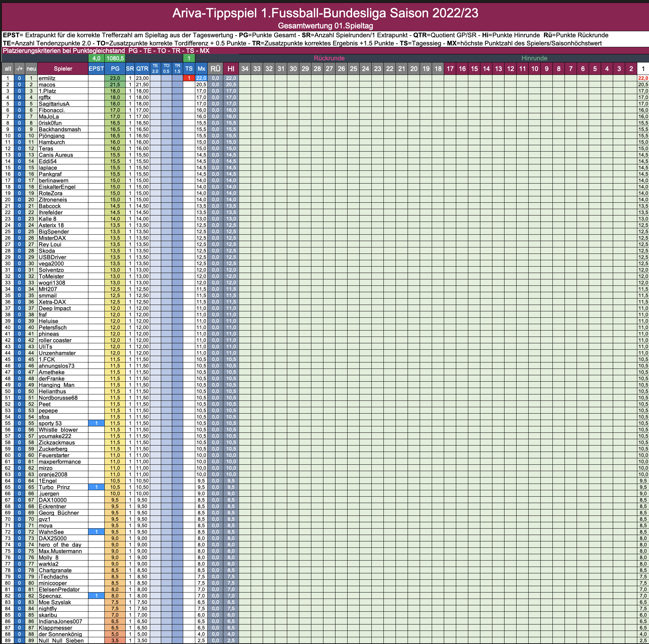Click matchday column header 25
The width and height of the screenshot is (649, 644).
tap(354, 69)
